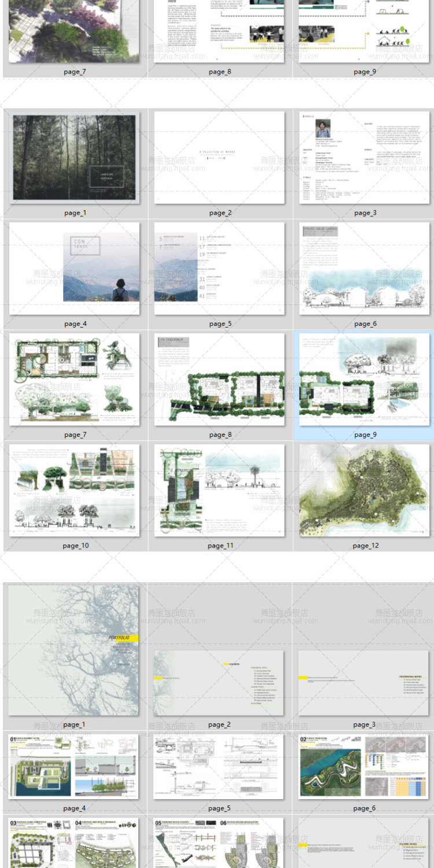Image resolution: width=434 pixels, height=868 pixels.
Task: Open the vertical plan with palm elevation
Action: pos(219,490)
